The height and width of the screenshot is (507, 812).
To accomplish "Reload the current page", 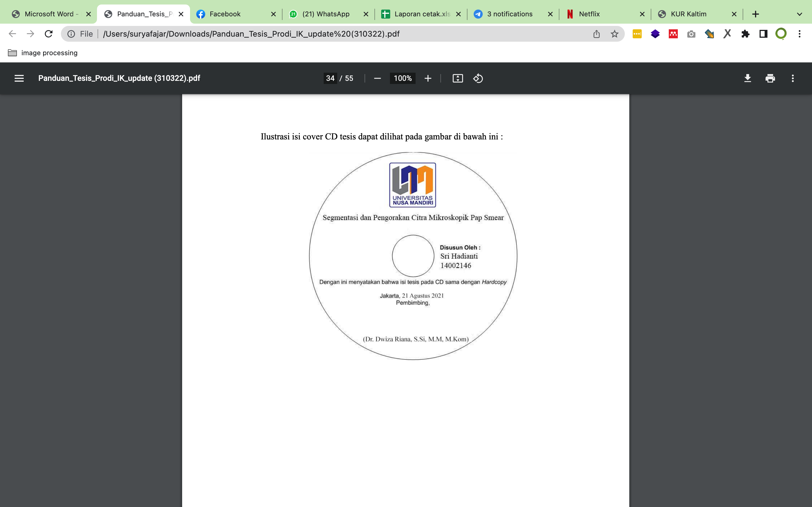I will point(49,34).
